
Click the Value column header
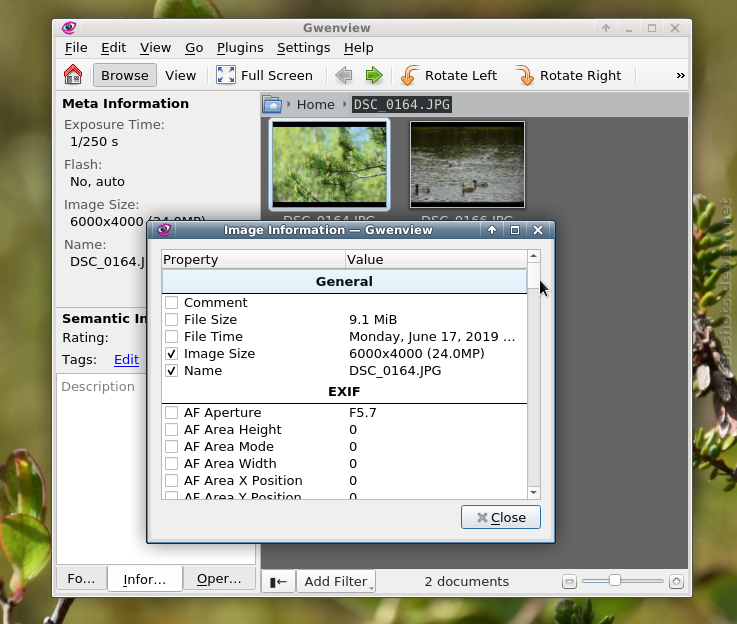click(436, 259)
